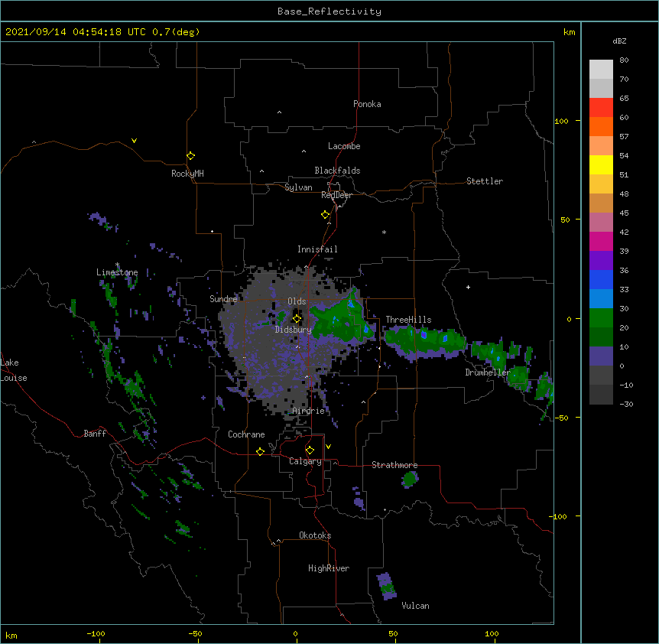Click the white plus marker north of Drumheller
Screen dimensions: 659x644
point(468,287)
